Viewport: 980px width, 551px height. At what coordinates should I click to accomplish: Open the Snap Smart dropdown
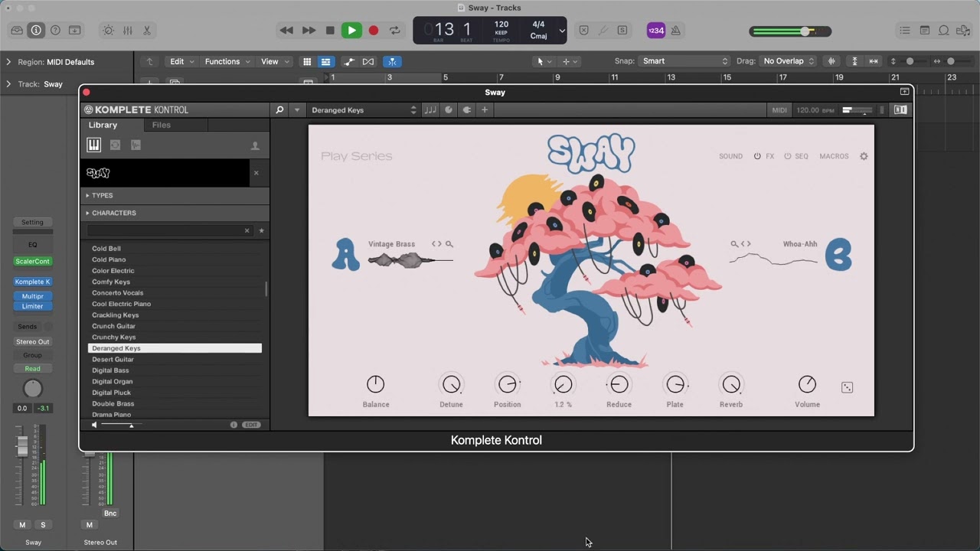[685, 61]
